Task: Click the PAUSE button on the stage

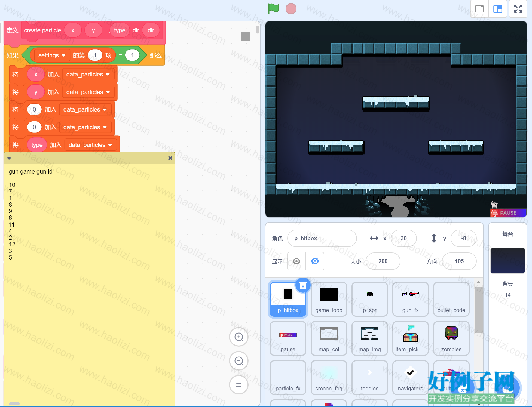Action: 508,213
